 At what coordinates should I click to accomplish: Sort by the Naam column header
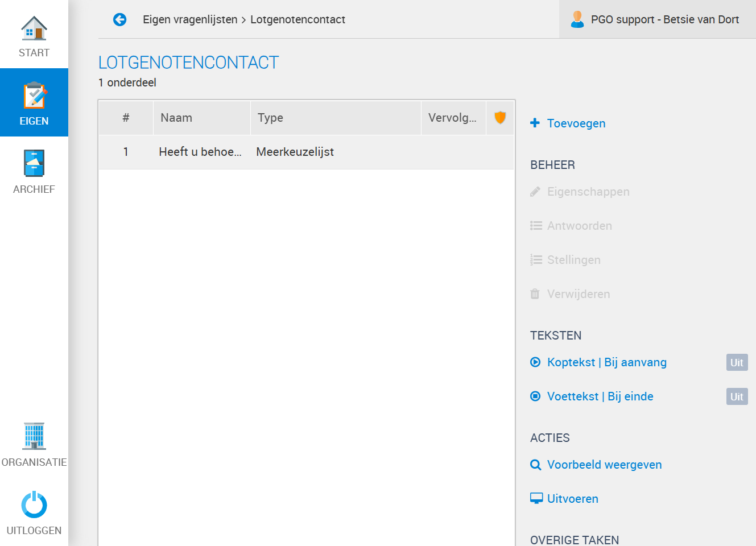click(x=202, y=118)
